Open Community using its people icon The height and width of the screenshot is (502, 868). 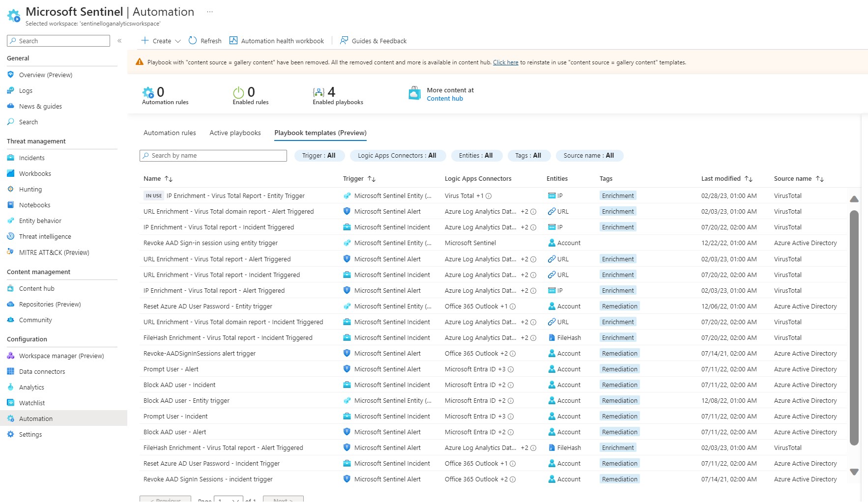pos(11,320)
